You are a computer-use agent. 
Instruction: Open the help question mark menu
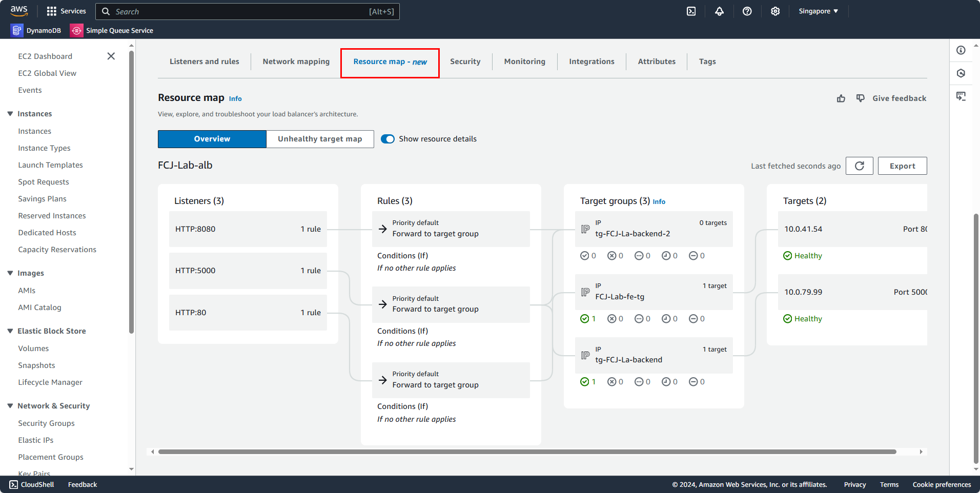(x=747, y=11)
